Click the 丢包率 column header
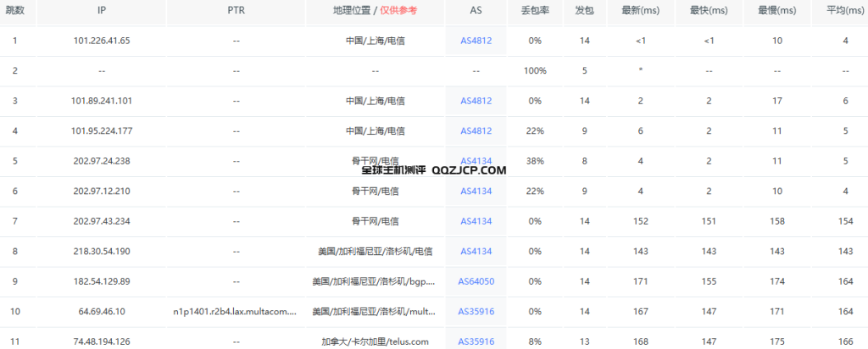Viewport: 868px width, 349px height. pyautogui.click(x=535, y=10)
